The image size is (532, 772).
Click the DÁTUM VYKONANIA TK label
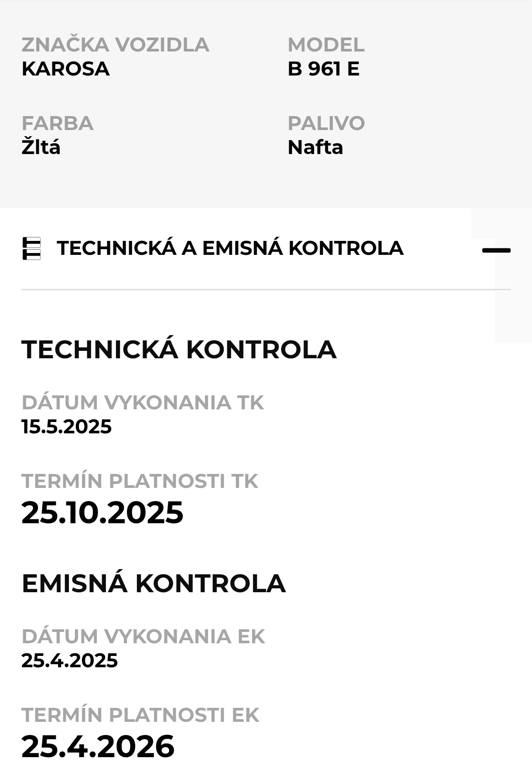[143, 402]
